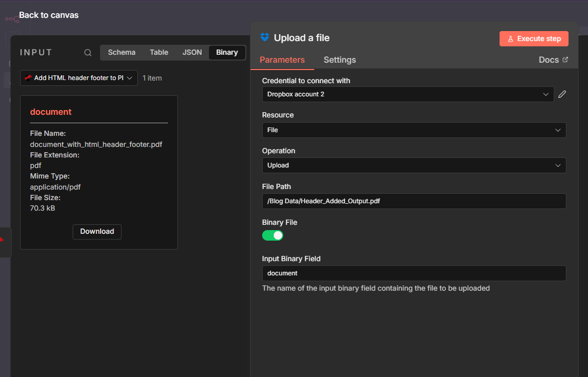Edit the credential using the pencil icon
The height and width of the screenshot is (377, 588).
pyautogui.click(x=562, y=94)
